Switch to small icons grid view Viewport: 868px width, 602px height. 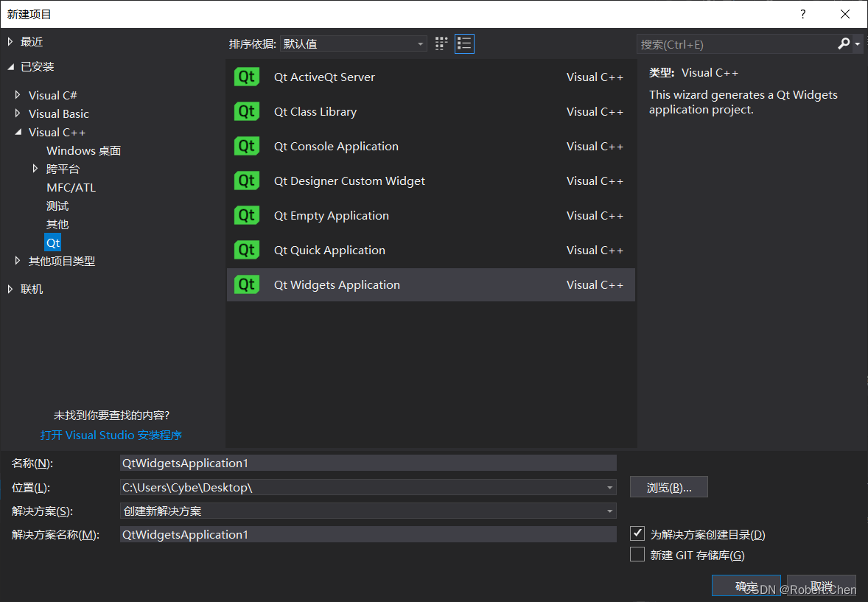click(x=441, y=43)
